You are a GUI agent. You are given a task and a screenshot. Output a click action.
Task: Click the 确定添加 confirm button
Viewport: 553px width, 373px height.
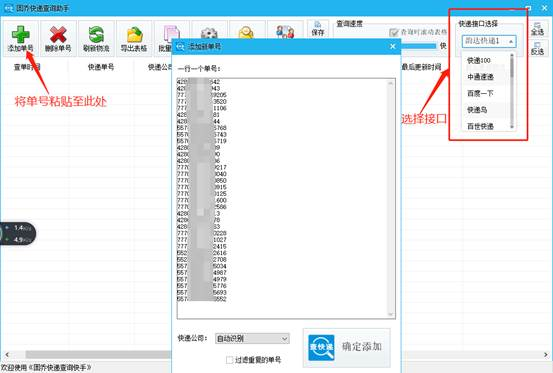347,347
